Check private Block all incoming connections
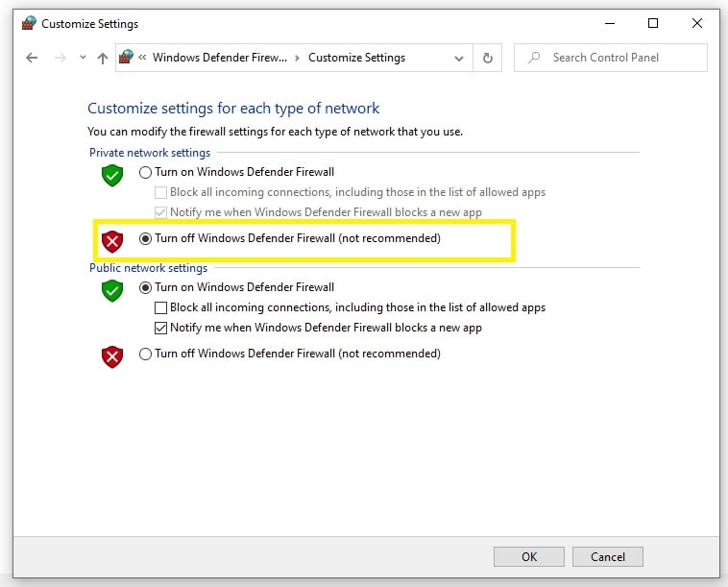The height and width of the screenshot is (587, 728). 160,192
